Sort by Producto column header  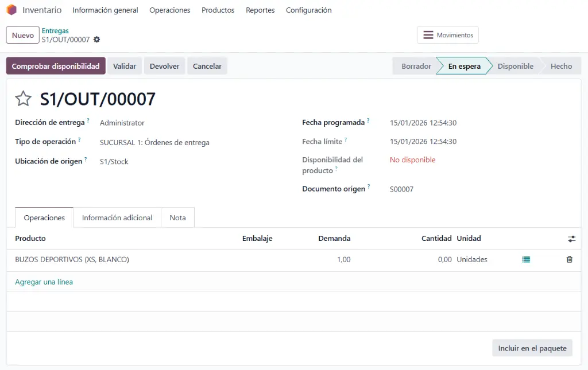(30, 239)
